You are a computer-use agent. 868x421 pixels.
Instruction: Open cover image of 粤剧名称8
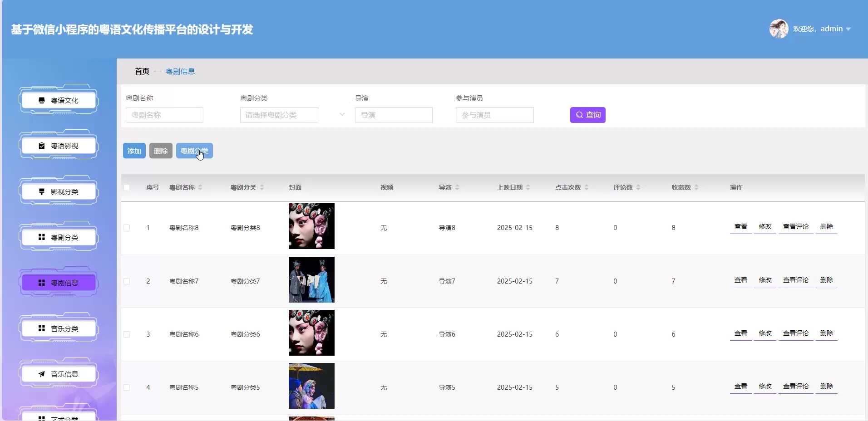tap(311, 226)
